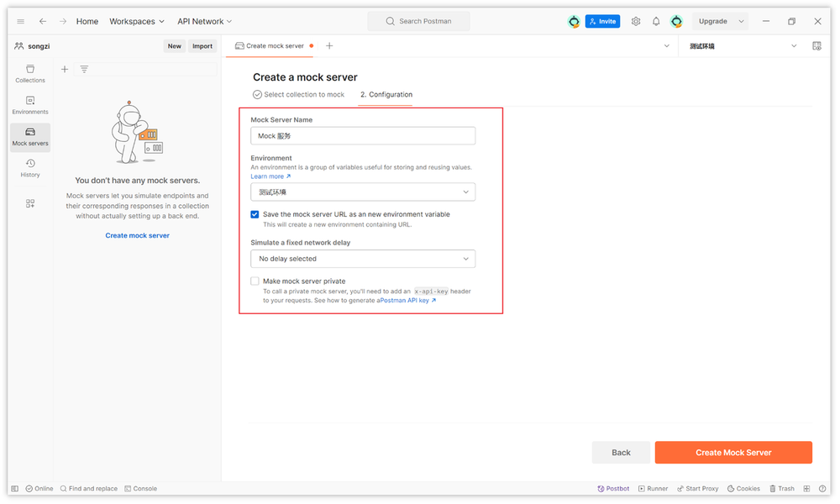Click the Create Mock Server button
The height and width of the screenshot is (504, 840).
733,453
